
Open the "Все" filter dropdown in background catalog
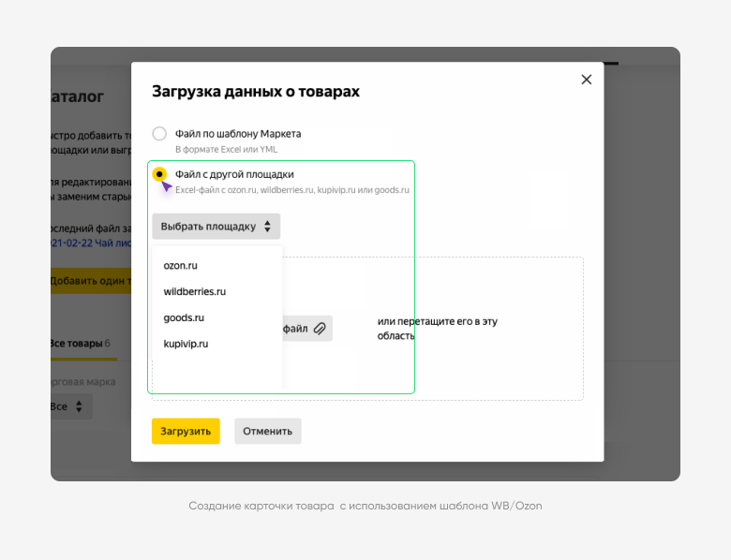[71, 406]
